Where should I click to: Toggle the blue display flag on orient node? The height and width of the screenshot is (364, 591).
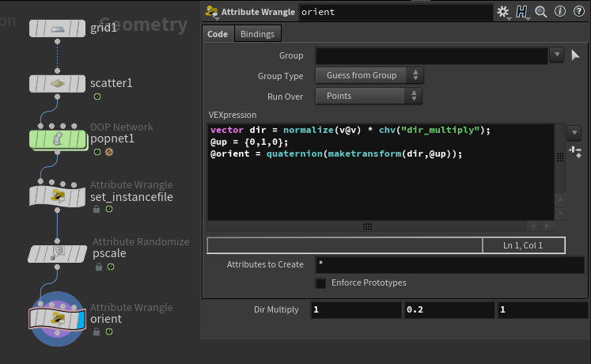81,319
